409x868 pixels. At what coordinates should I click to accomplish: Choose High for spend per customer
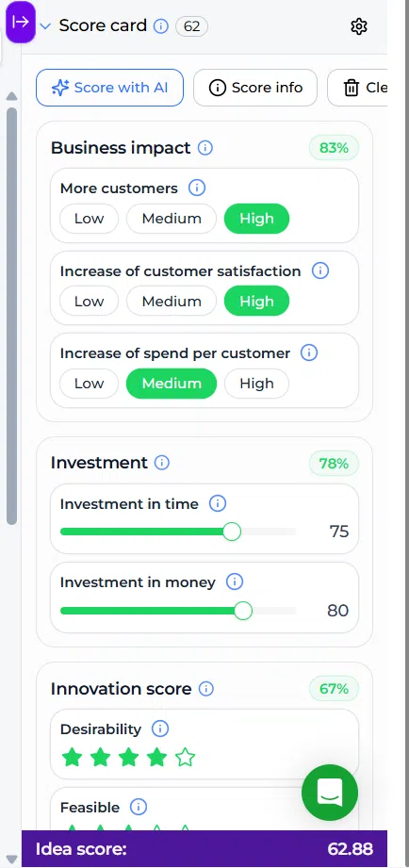[256, 384]
